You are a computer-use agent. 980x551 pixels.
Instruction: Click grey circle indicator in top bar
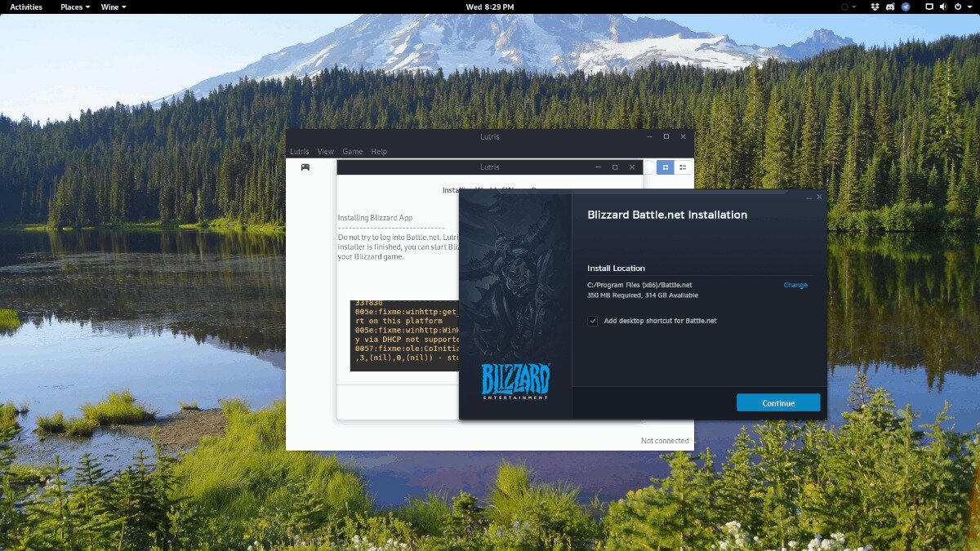coord(845,7)
